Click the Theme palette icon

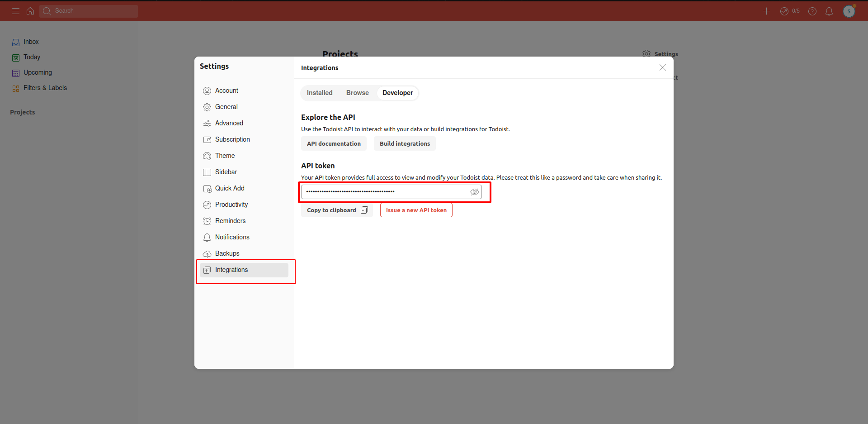(207, 156)
